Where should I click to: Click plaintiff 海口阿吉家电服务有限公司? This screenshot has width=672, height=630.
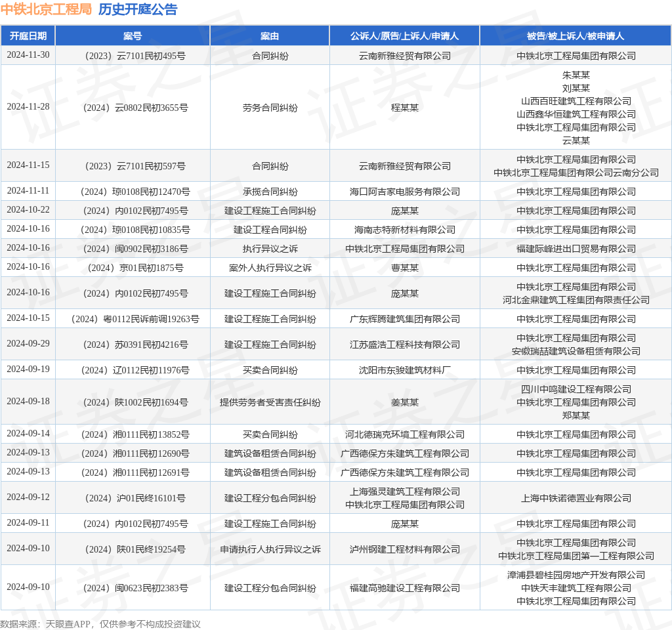404,192
